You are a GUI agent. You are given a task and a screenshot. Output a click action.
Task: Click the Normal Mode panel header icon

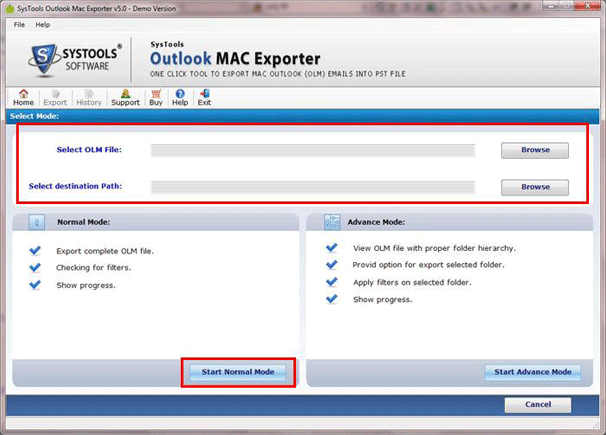pyautogui.click(x=37, y=222)
